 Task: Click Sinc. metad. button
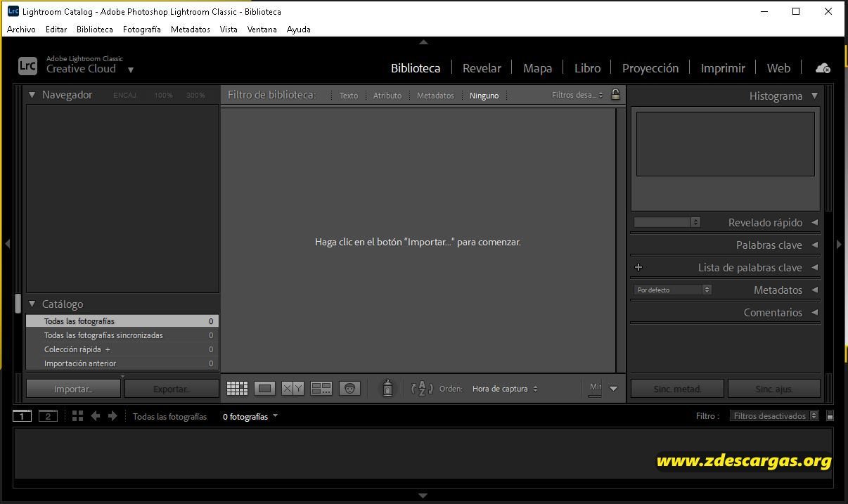[x=677, y=389]
